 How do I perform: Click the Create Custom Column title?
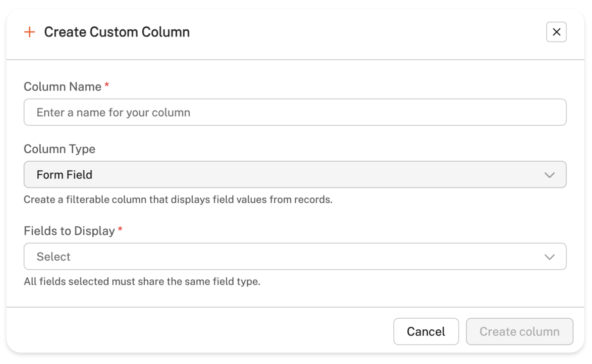pyautogui.click(x=117, y=32)
